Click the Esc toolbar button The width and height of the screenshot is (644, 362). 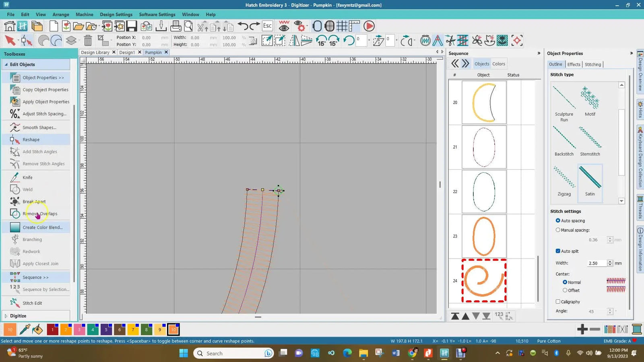[x=267, y=26]
